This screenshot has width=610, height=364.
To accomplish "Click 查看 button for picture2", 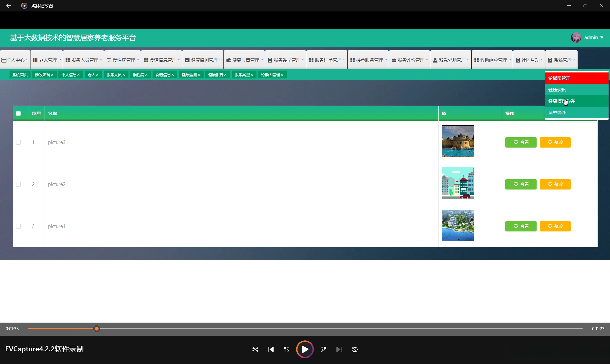I will 521,184.
